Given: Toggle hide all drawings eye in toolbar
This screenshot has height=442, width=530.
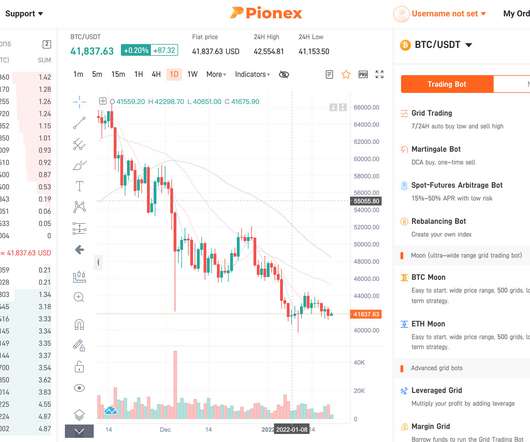Looking at the screenshot, I should (x=79, y=388).
